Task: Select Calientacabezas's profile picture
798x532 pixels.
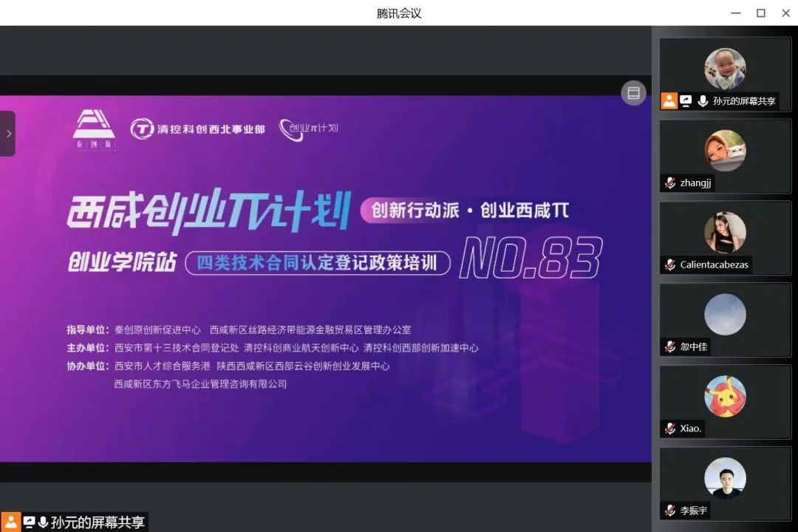Action: [x=725, y=231]
